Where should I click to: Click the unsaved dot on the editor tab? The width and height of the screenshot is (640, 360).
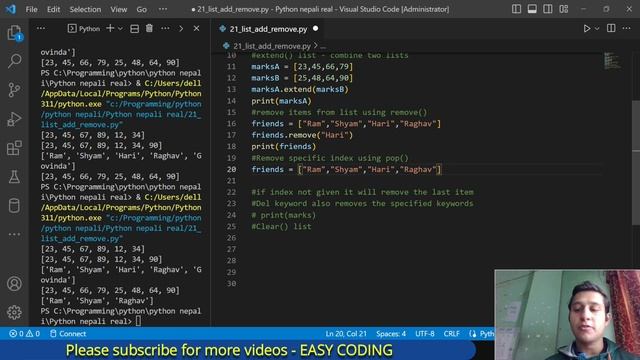click(316, 29)
